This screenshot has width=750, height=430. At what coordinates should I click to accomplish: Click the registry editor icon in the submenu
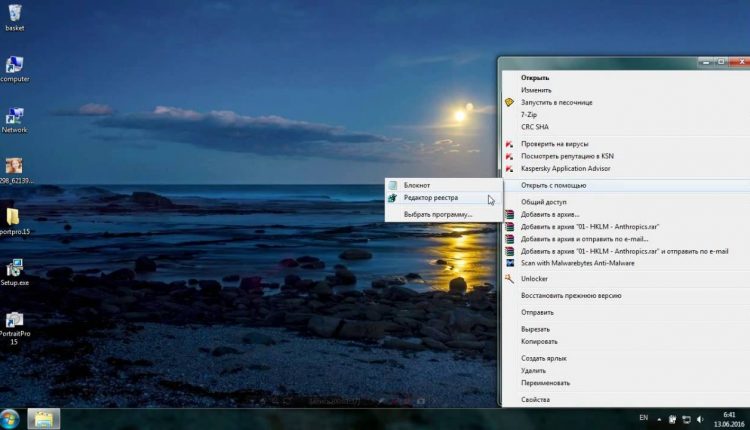click(393, 198)
